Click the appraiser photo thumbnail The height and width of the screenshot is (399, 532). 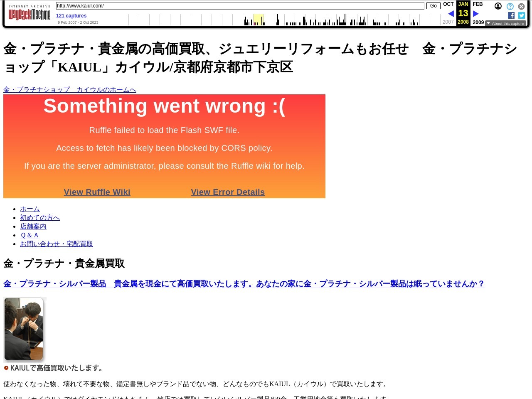(24, 329)
